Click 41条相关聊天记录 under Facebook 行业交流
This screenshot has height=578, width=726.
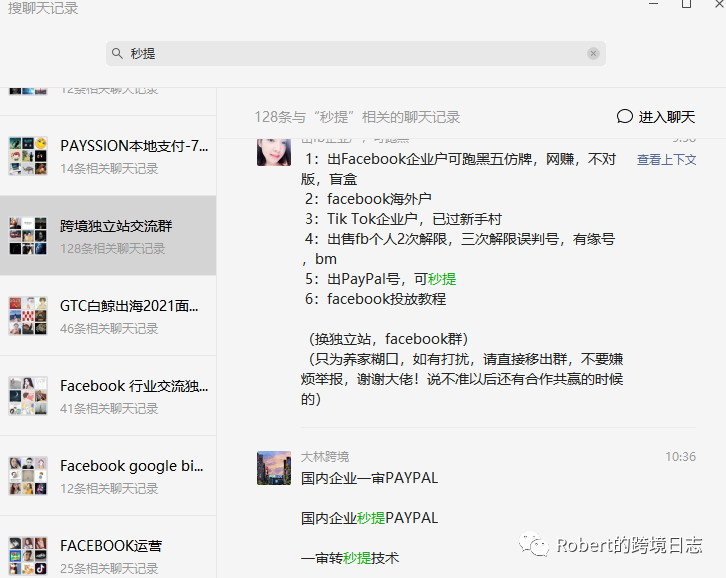tap(109, 408)
